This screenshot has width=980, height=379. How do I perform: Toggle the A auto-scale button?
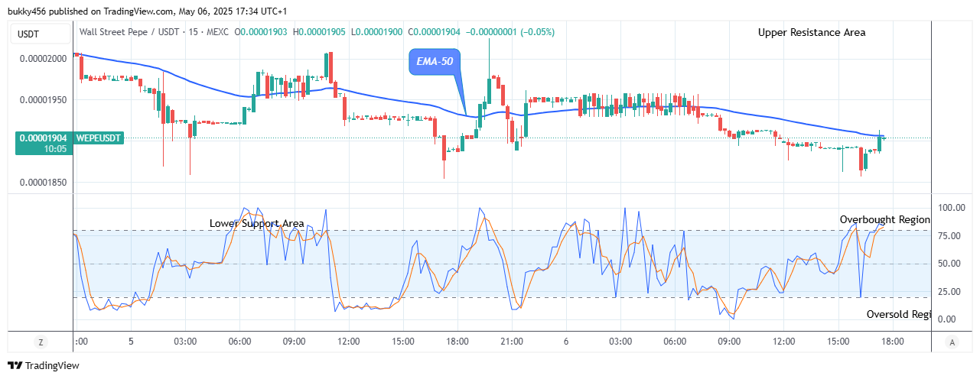[951, 342]
